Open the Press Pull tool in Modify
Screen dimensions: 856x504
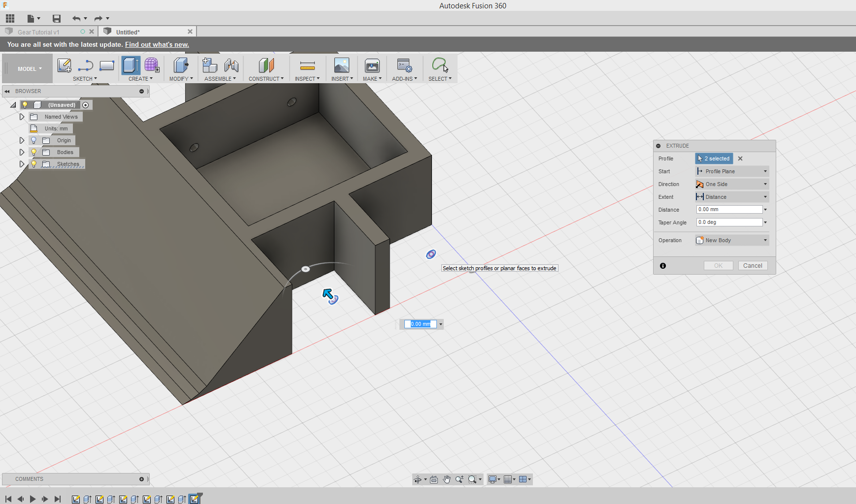[181, 64]
